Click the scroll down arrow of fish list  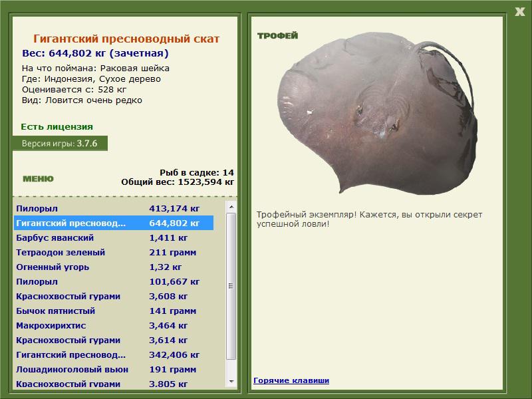click(231, 382)
